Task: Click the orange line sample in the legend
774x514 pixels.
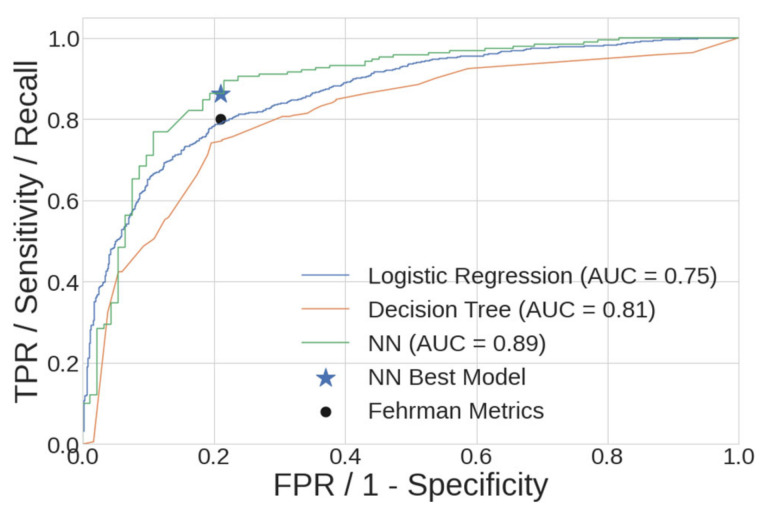Action: click(325, 309)
